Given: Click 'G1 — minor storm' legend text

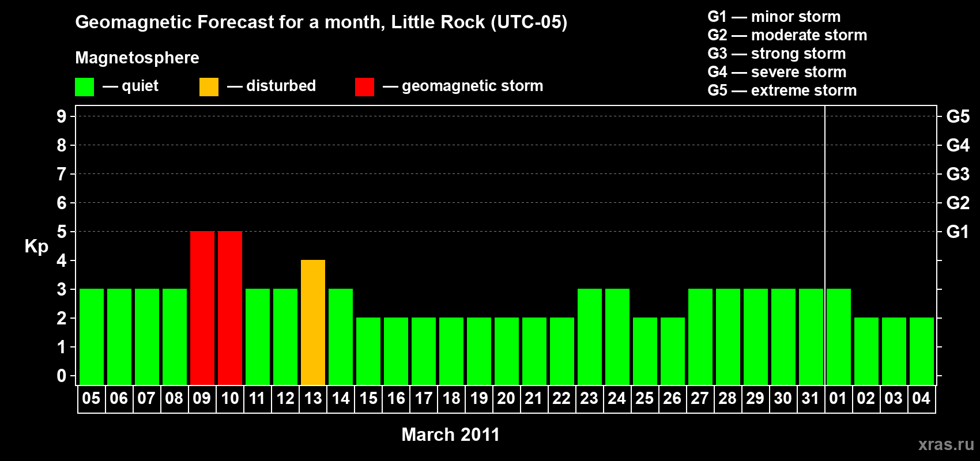Looking at the screenshot, I should pyautogui.click(x=774, y=17).
